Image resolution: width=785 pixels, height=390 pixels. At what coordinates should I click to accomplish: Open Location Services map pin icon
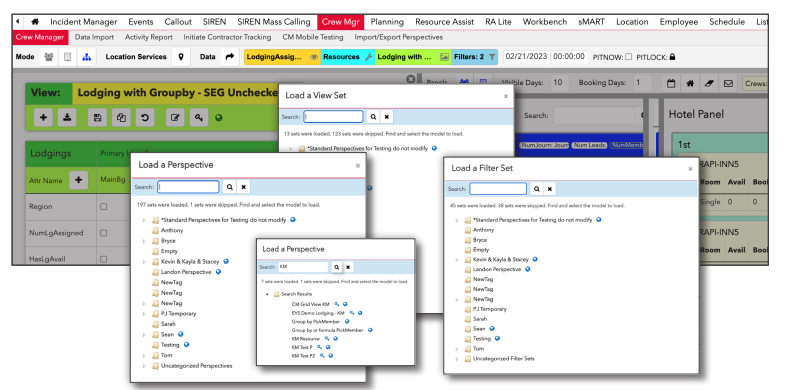pos(181,57)
